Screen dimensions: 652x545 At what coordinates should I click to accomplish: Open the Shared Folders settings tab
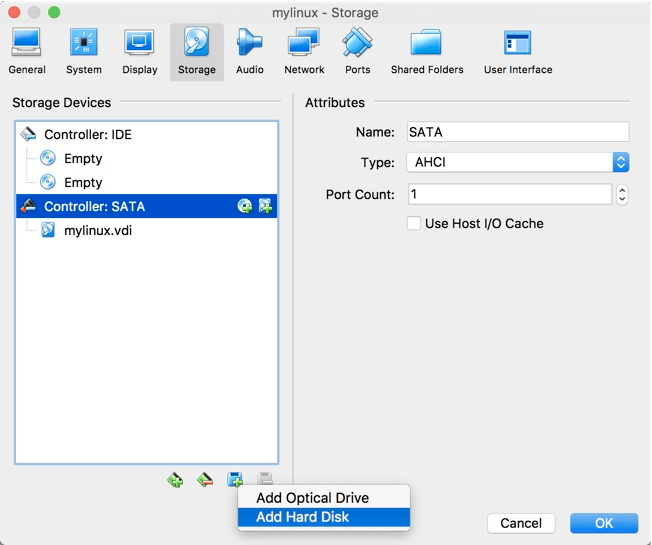[x=427, y=52]
